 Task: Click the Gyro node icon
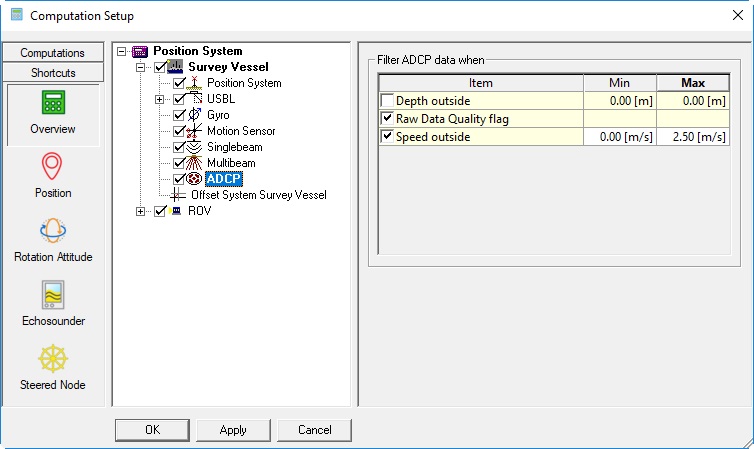tap(195, 115)
